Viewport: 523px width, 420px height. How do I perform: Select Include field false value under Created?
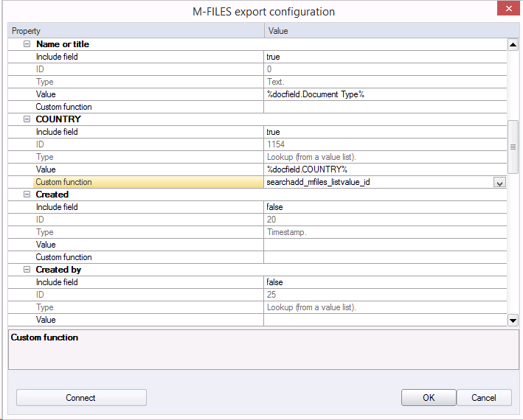click(x=384, y=207)
